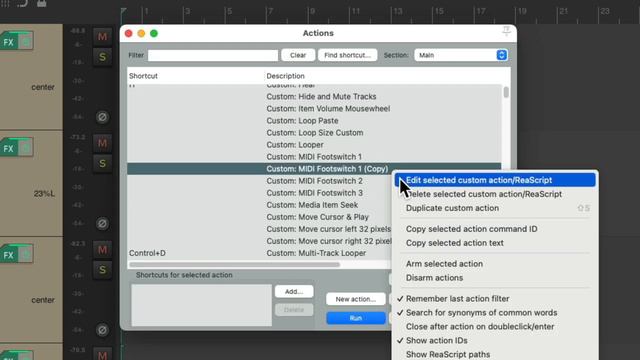640x360 pixels.
Task: Solo the second track panned 23%L
Action: (x=102, y=163)
